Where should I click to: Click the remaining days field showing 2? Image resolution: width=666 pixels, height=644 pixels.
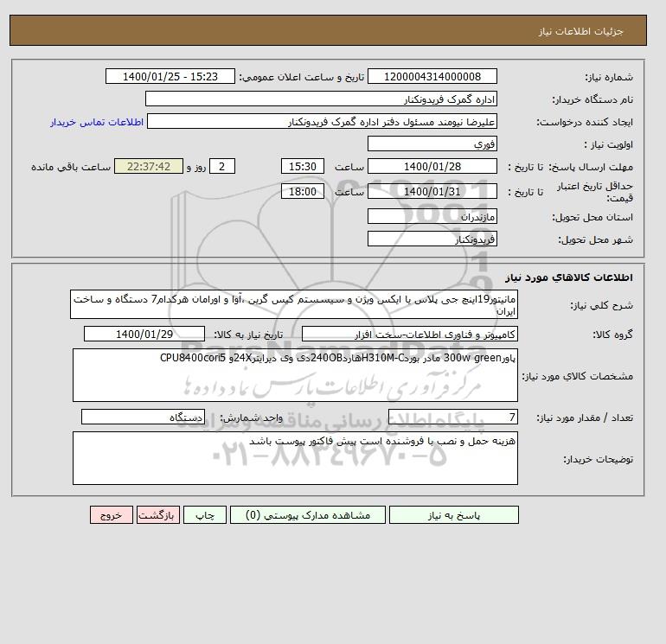pyautogui.click(x=221, y=167)
